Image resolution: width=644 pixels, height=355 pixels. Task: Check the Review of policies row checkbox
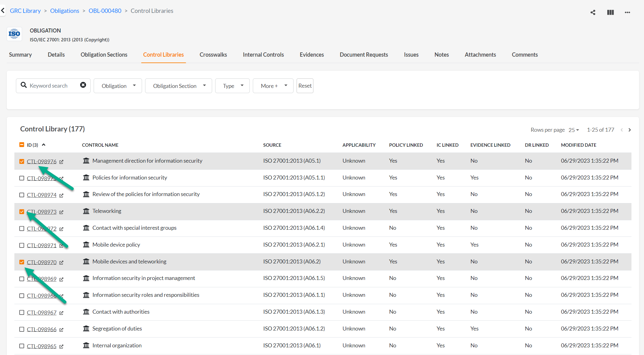pyautogui.click(x=22, y=195)
